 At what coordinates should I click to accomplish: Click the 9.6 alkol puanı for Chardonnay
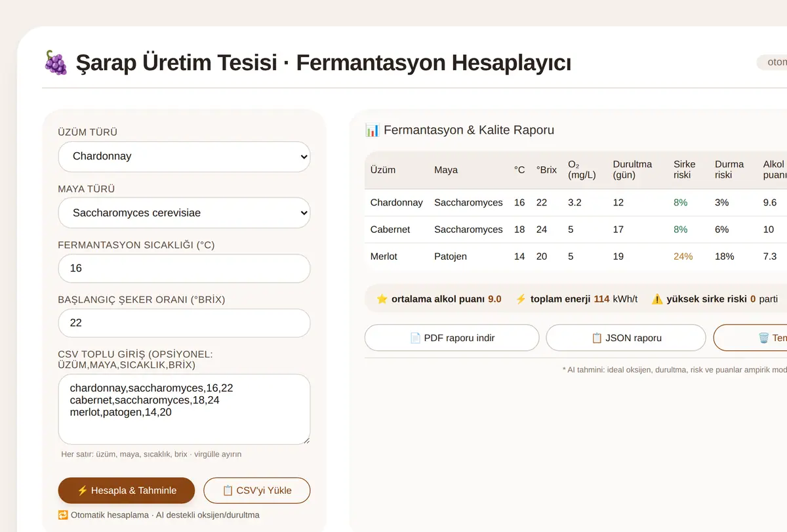pyautogui.click(x=770, y=203)
